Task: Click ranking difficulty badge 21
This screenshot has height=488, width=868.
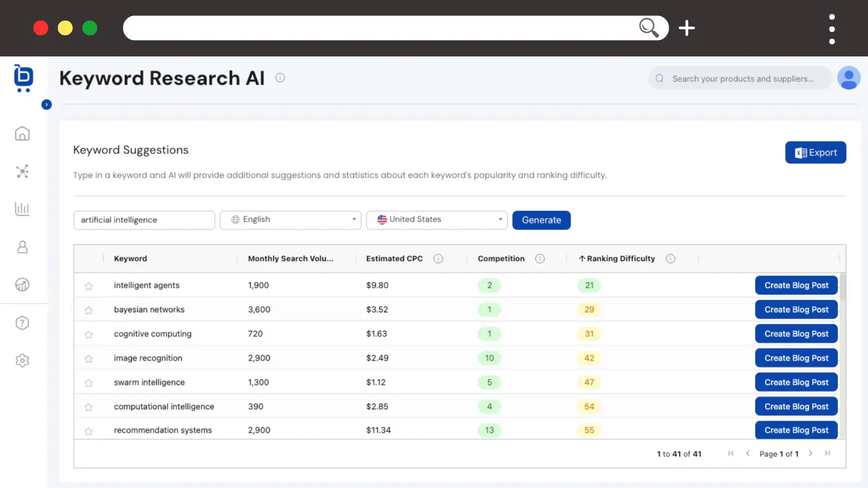Action: (x=589, y=285)
